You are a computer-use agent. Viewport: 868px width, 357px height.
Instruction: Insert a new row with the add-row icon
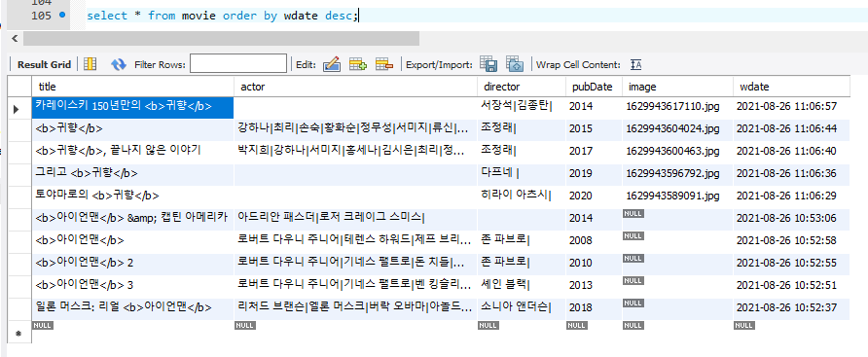[x=357, y=64]
